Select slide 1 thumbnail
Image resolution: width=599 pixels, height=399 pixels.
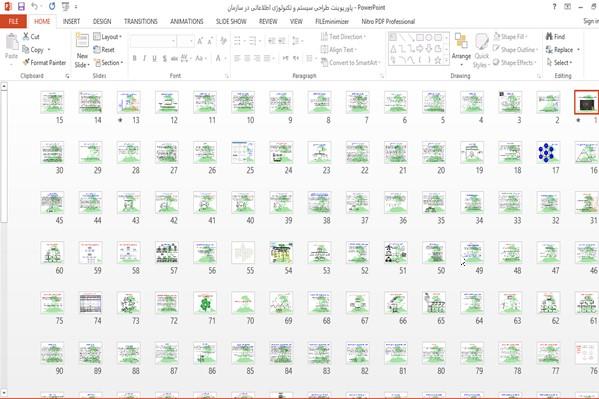(586, 102)
